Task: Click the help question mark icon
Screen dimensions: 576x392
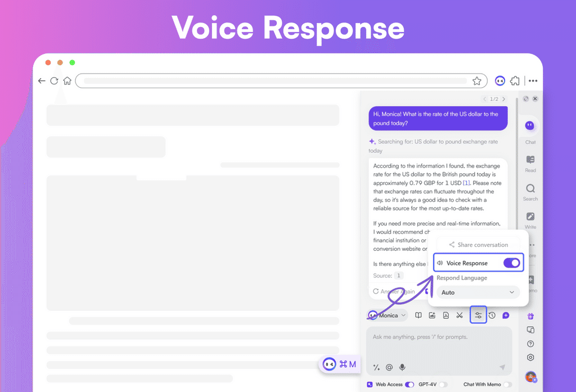Action: (x=530, y=344)
